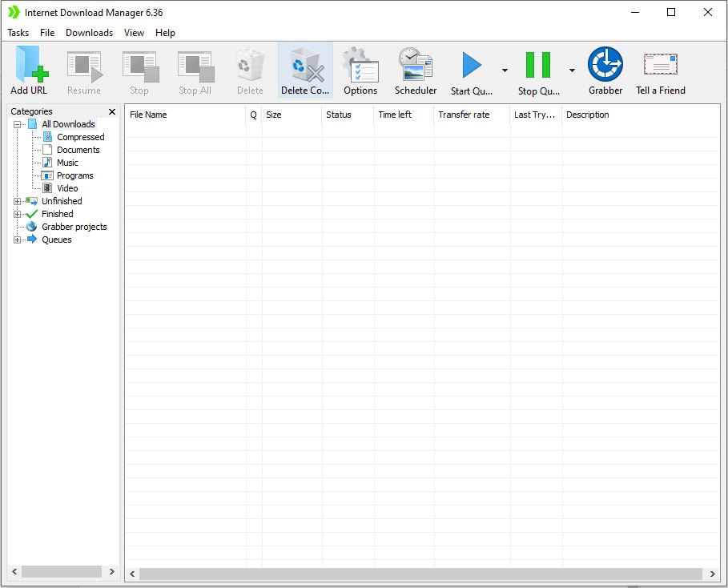Expand the Queues tree node

(17, 240)
